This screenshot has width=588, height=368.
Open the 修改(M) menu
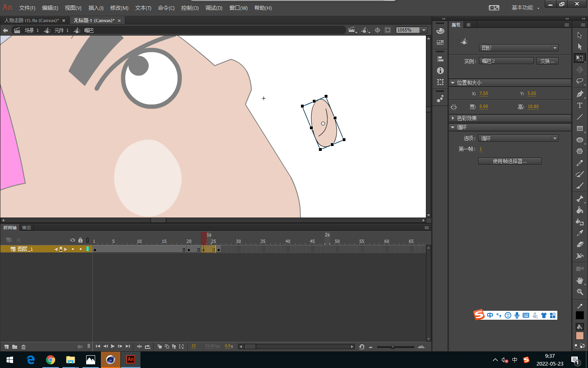pyautogui.click(x=119, y=8)
